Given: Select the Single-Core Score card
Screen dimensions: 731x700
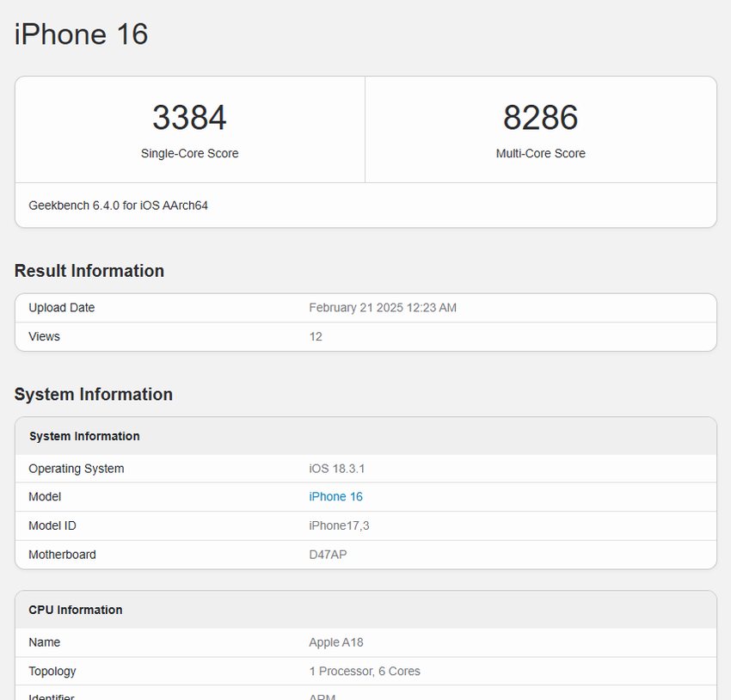Looking at the screenshot, I should [x=189, y=129].
